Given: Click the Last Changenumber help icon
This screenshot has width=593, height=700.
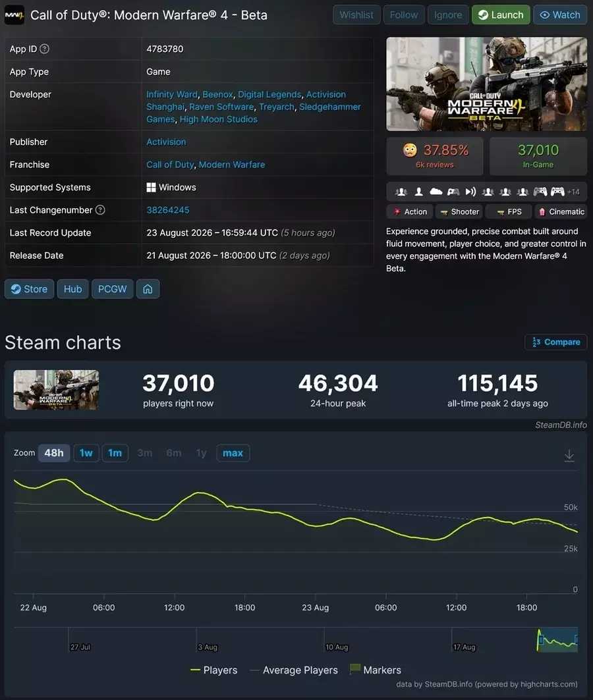Looking at the screenshot, I should tap(100, 210).
